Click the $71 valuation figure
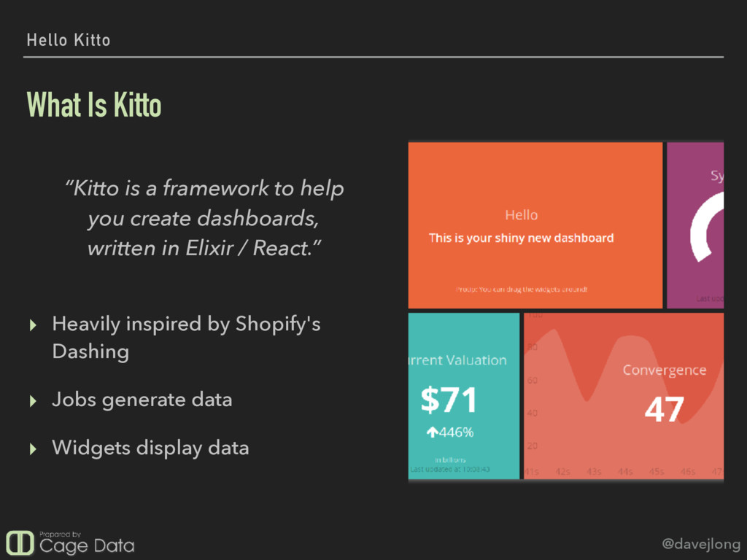Image resolution: width=747 pixels, height=560 pixels. point(449,400)
